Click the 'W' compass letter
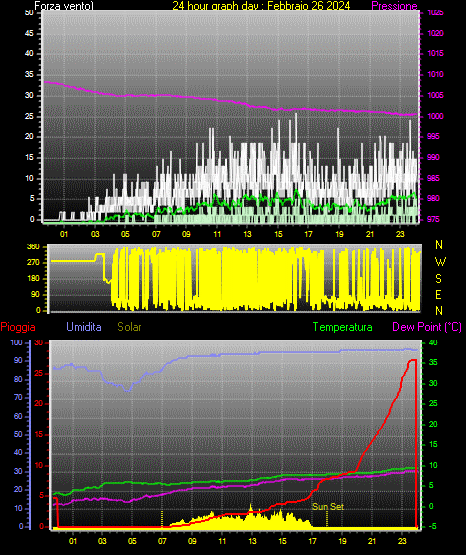466x555 pixels. [440, 262]
